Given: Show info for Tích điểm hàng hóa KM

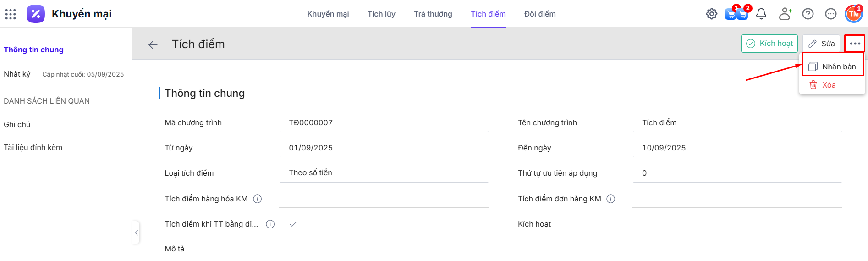Looking at the screenshot, I should click(258, 199).
